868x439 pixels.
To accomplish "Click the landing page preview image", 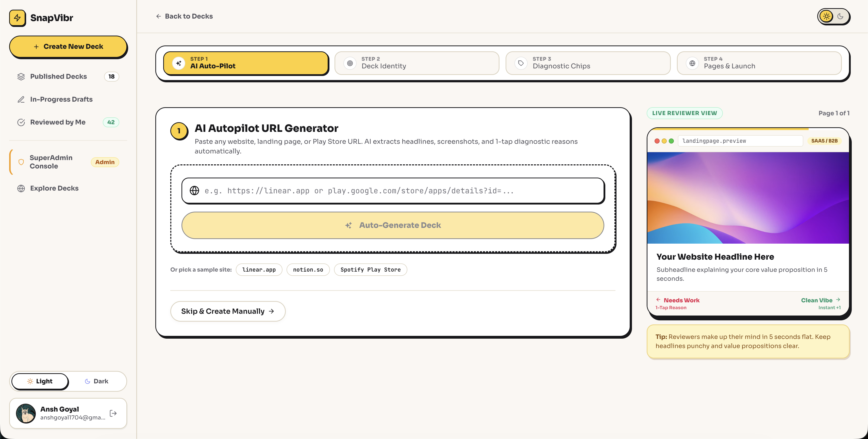I will [x=748, y=198].
